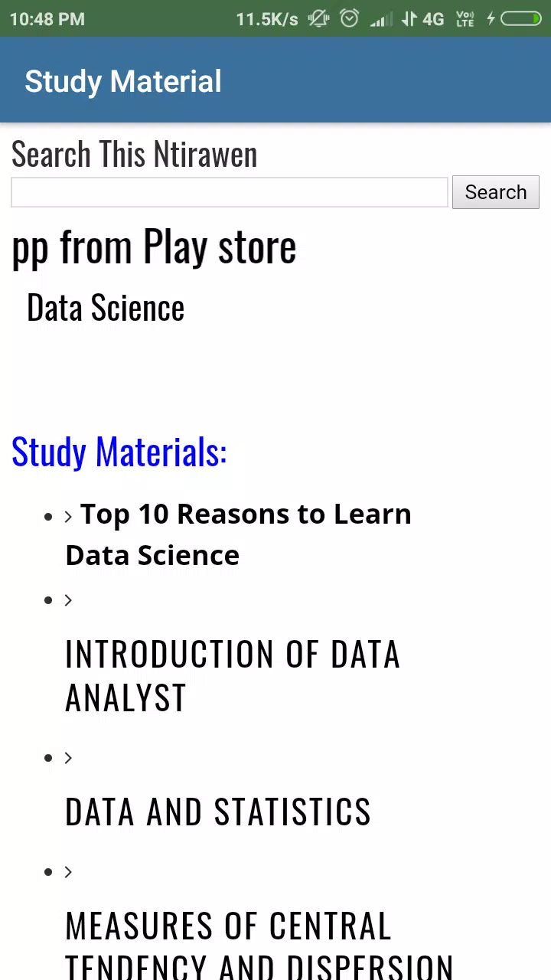Tap the 10:48 PM clock

(x=47, y=19)
